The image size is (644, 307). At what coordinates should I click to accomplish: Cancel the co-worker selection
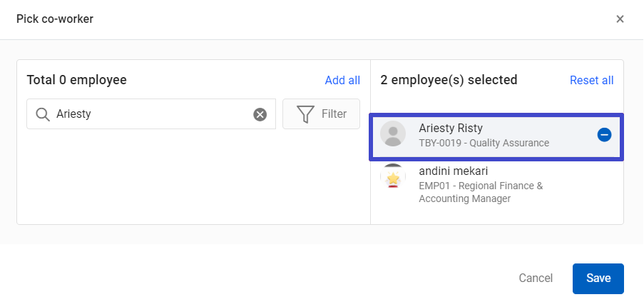(x=536, y=278)
